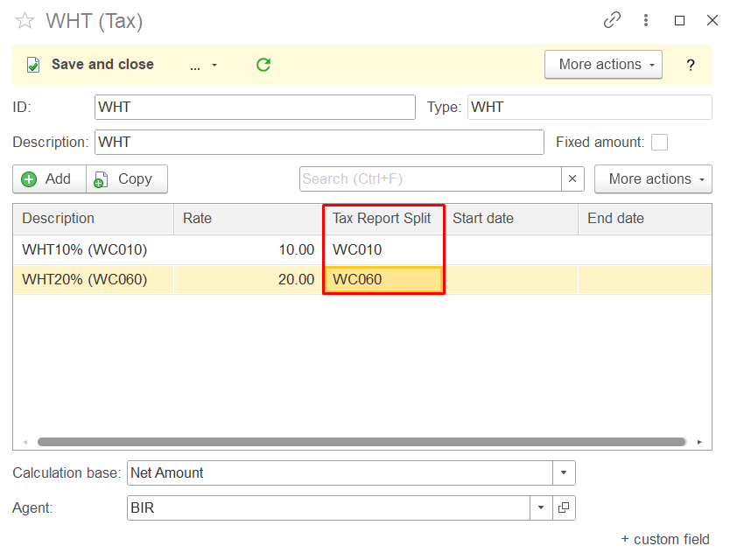Click the Description text field
730x560 pixels.
[x=319, y=142]
